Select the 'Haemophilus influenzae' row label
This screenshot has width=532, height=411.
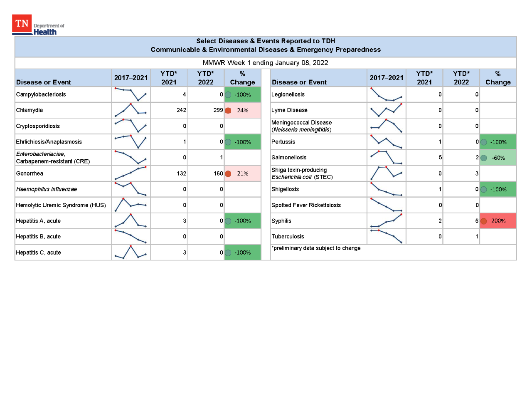pyautogui.click(x=47, y=189)
